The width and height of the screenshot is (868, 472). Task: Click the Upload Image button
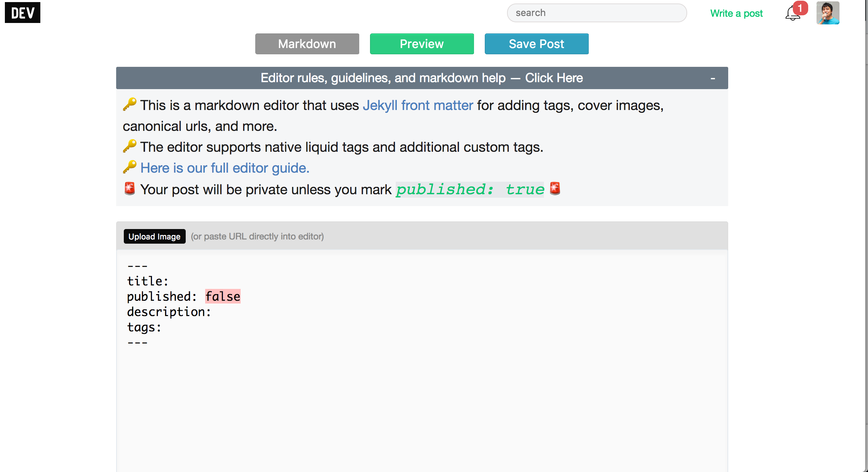(x=154, y=237)
